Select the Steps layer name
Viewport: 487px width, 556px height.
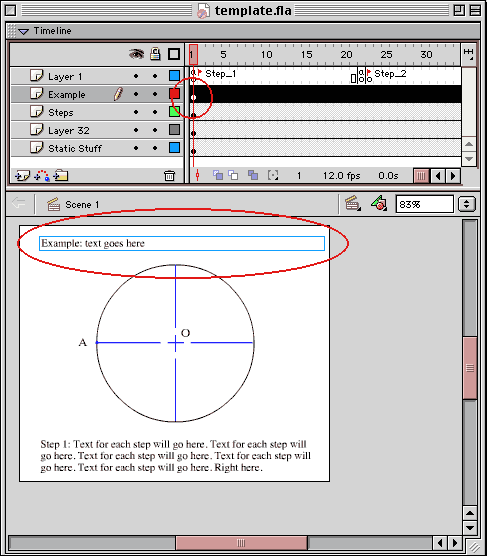click(61, 113)
